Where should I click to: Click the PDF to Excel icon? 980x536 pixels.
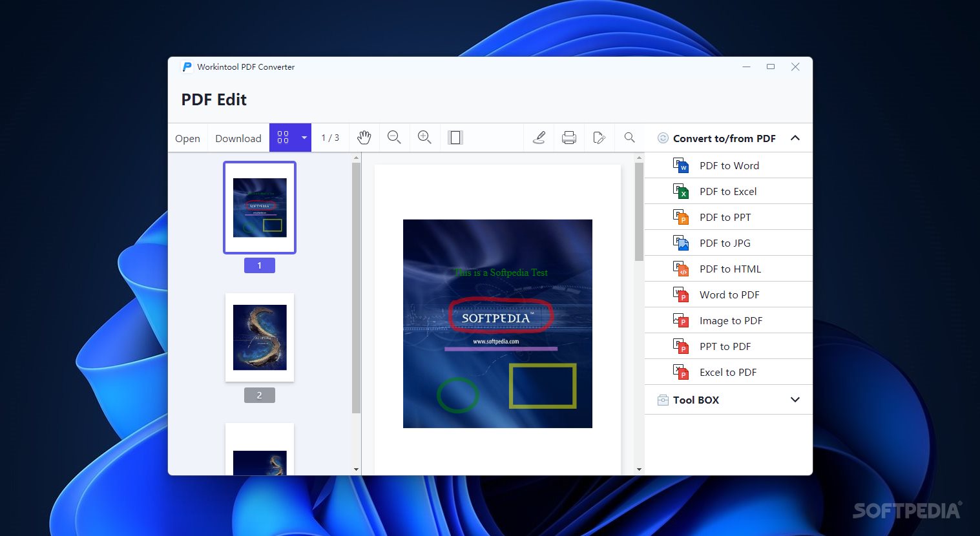pyautogui.click(x=681, y=191)
